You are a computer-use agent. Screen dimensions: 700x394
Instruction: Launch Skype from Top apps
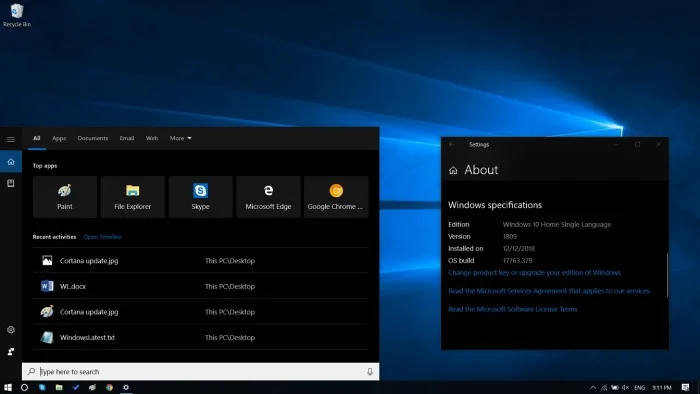click(x=200, y=197)
